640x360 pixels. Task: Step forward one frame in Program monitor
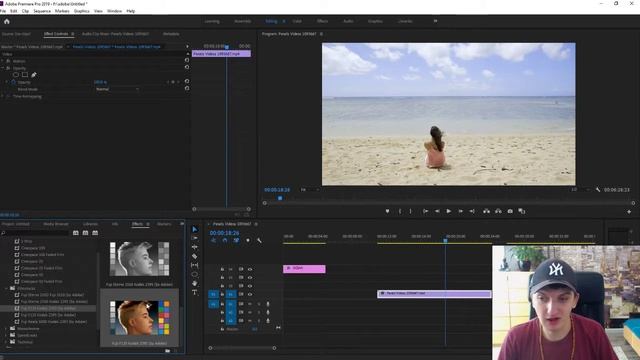[x=460, y=211]
